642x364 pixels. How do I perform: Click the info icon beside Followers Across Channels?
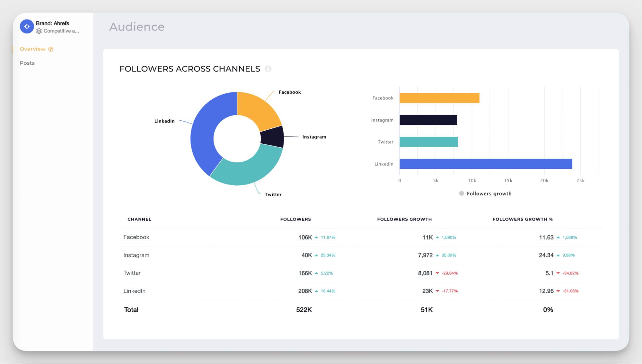pos(268,69)
